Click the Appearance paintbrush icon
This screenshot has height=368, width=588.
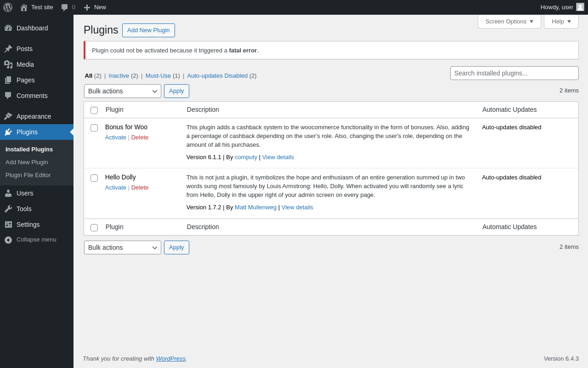tap(8, 116)
